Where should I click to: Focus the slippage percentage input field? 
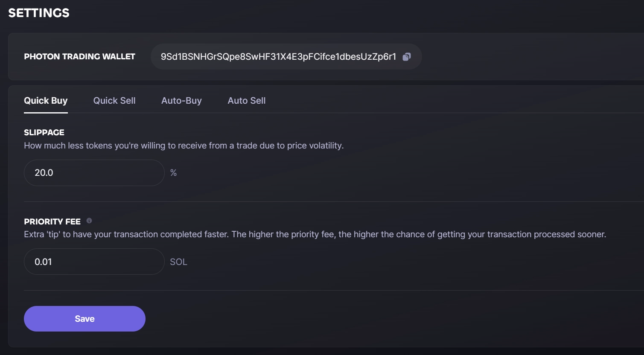94,173
